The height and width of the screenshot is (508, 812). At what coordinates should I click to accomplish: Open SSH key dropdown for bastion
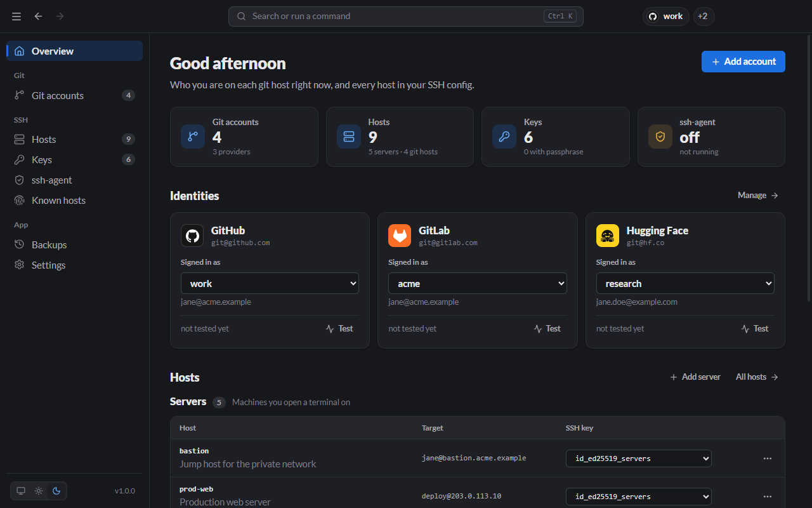[639, 458]
